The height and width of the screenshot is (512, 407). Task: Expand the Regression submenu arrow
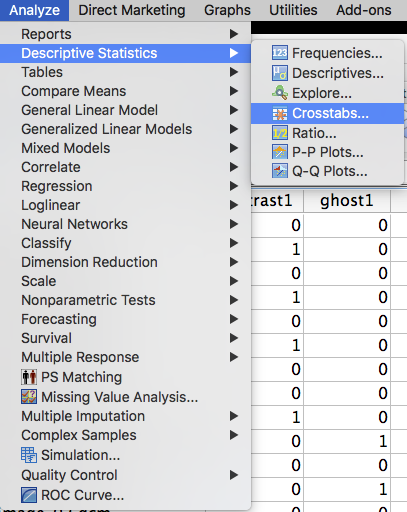coord(234,186)
